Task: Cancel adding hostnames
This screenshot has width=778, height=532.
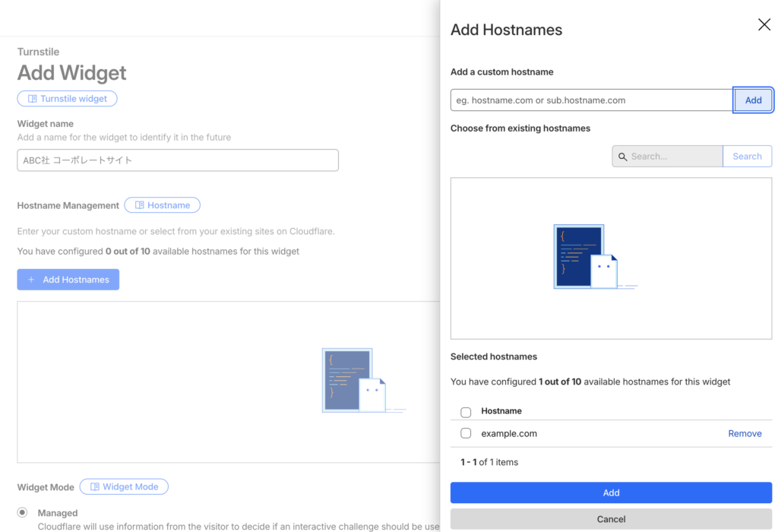Action: pos(611,519)
